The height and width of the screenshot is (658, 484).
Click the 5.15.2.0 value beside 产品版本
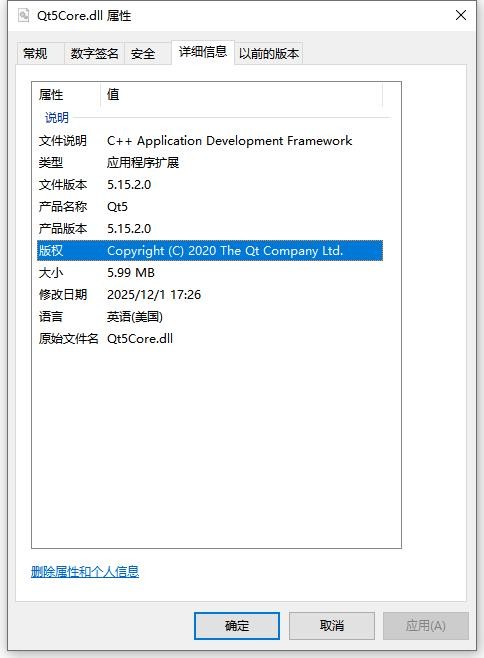(129, 229)
